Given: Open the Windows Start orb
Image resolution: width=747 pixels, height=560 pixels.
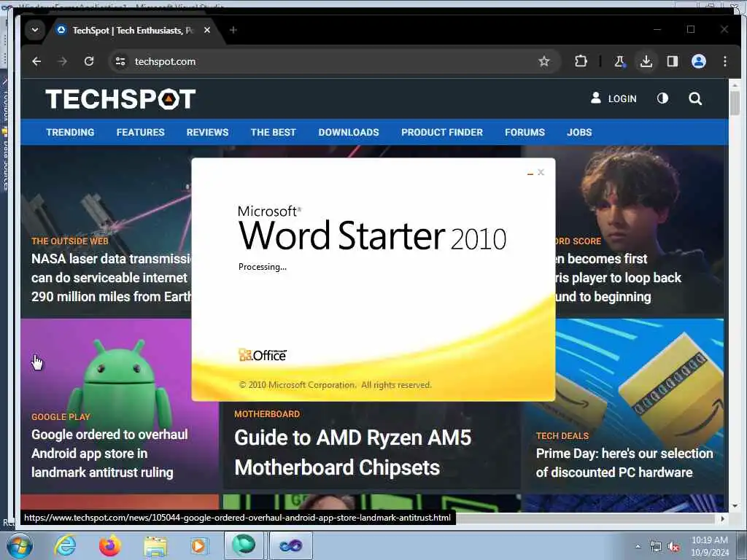Looking at the screenshot, I should click(x=20, y=546).
